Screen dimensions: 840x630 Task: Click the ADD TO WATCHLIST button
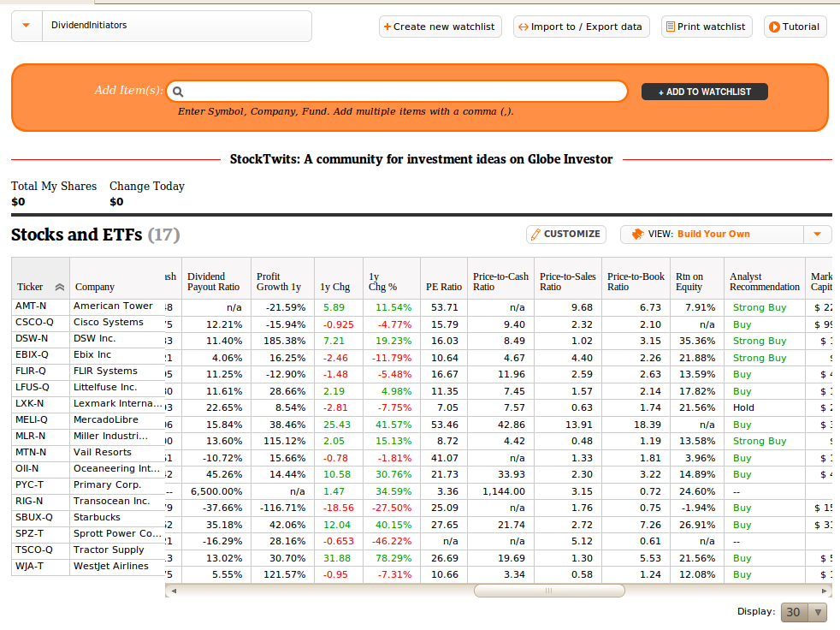click(x=705, y=92)
